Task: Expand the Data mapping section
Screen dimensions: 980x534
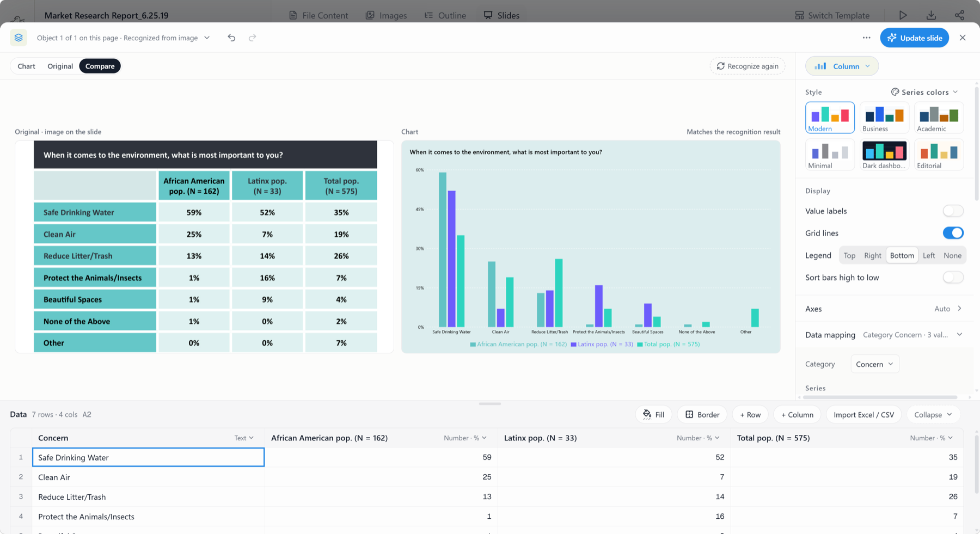Action: pyautogui.click(x=884, y=335)
